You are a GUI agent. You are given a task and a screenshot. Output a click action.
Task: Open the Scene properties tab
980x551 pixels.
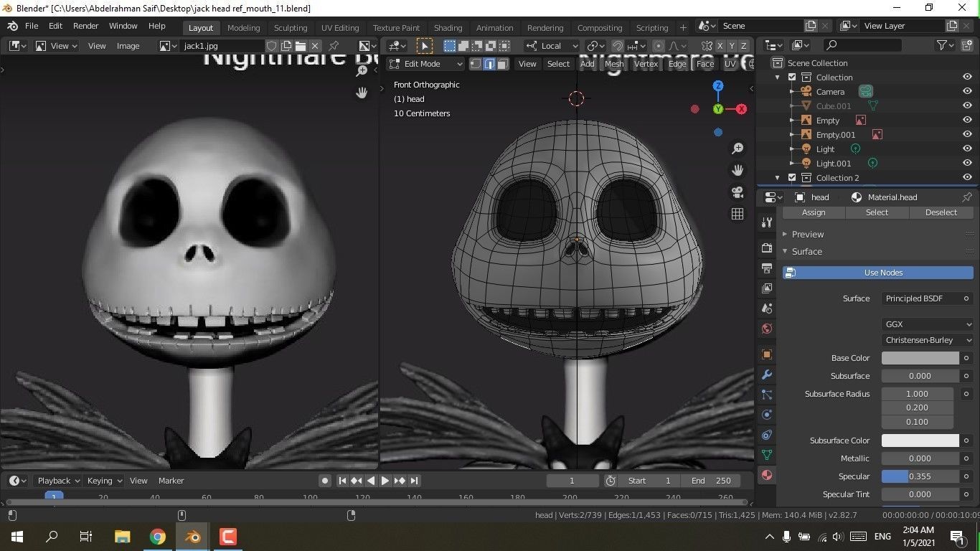767,309
